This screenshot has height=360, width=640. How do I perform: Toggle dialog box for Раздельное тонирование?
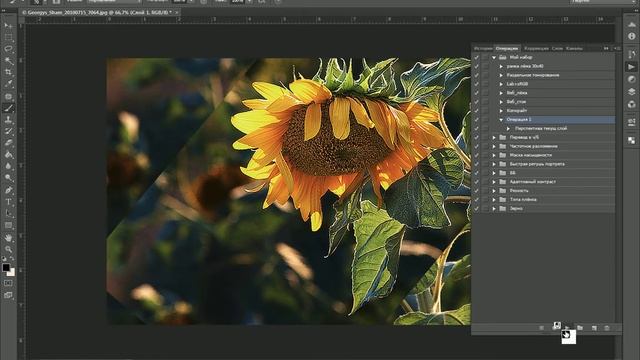pyautogui.click(x=485, y=75)
